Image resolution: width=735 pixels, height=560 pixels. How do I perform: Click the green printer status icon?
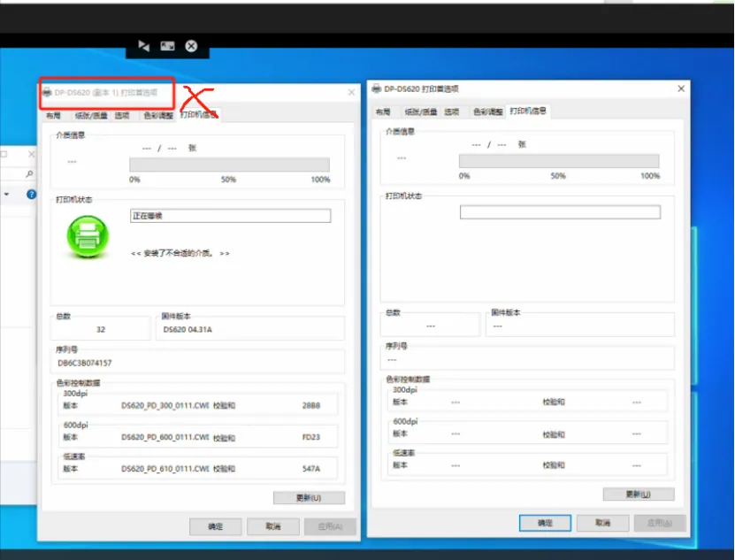pos(88,236)
